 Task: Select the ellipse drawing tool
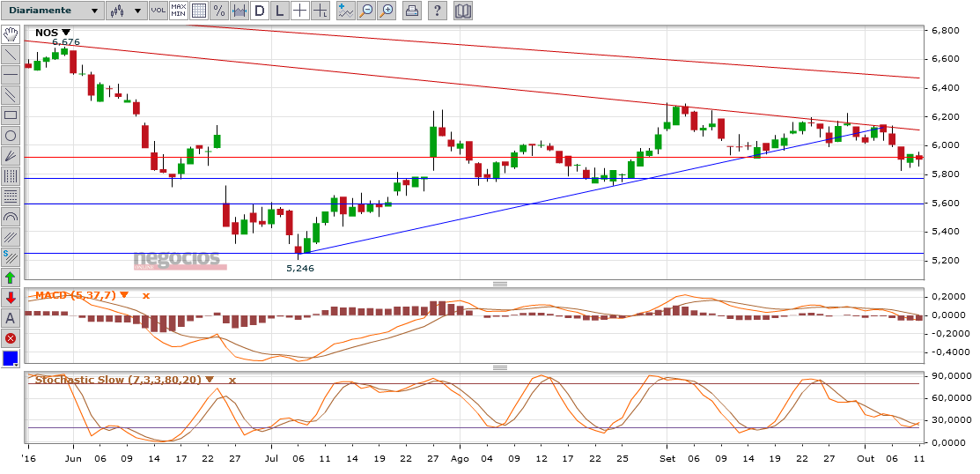tap(11, 136)
